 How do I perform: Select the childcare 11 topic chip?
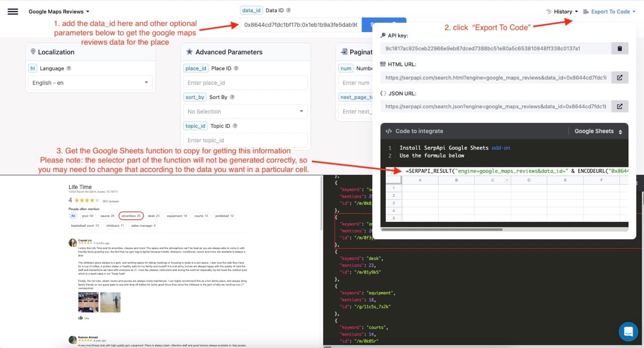115,226
